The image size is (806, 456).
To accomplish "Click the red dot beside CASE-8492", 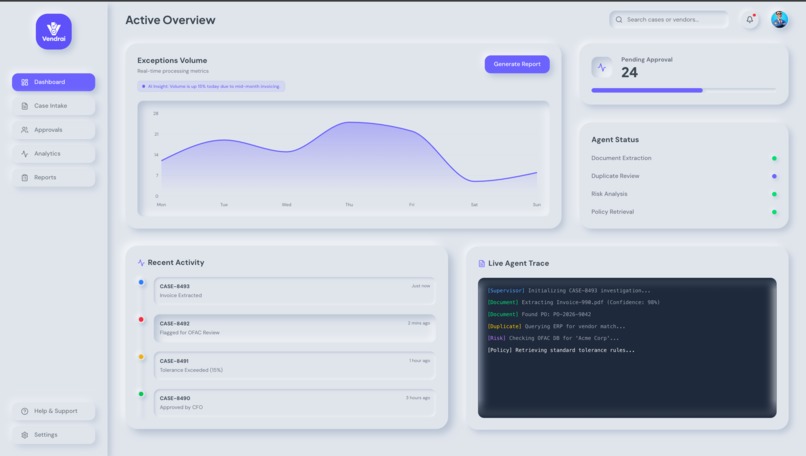I will point(141,319).
